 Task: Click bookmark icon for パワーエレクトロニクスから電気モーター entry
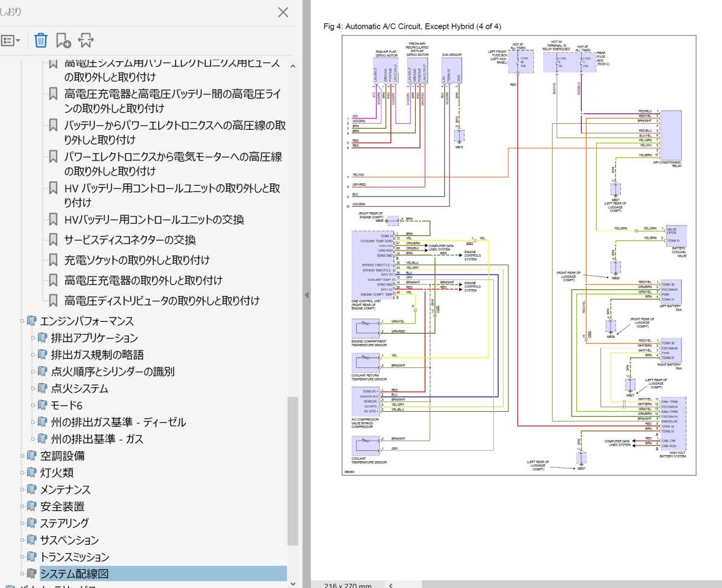53,157
